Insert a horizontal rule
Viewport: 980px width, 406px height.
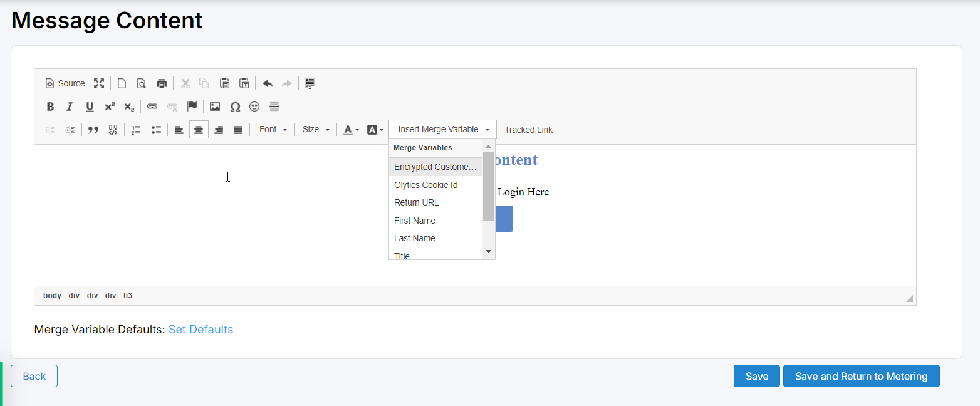(274, 107)
